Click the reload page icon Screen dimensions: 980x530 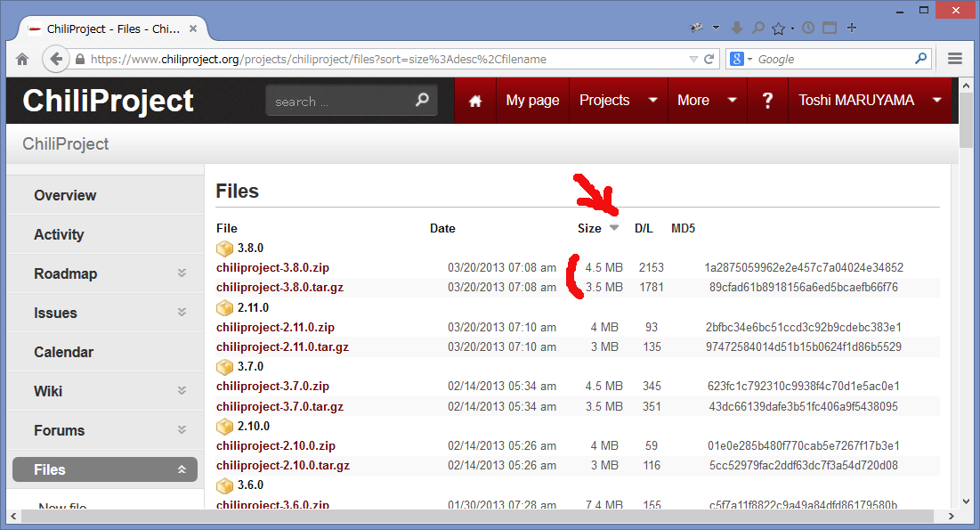point(709,60)
